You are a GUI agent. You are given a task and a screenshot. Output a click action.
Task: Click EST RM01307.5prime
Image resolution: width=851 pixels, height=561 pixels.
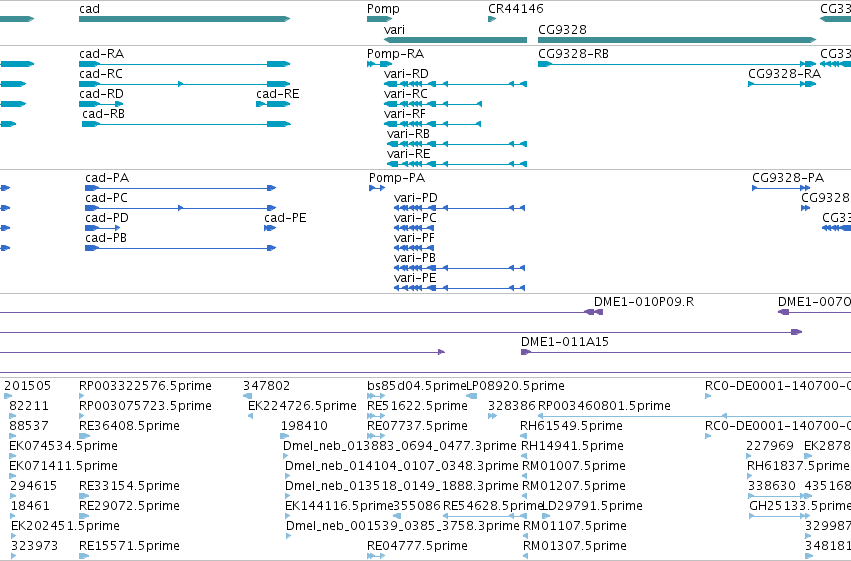[x=525, y=556]
